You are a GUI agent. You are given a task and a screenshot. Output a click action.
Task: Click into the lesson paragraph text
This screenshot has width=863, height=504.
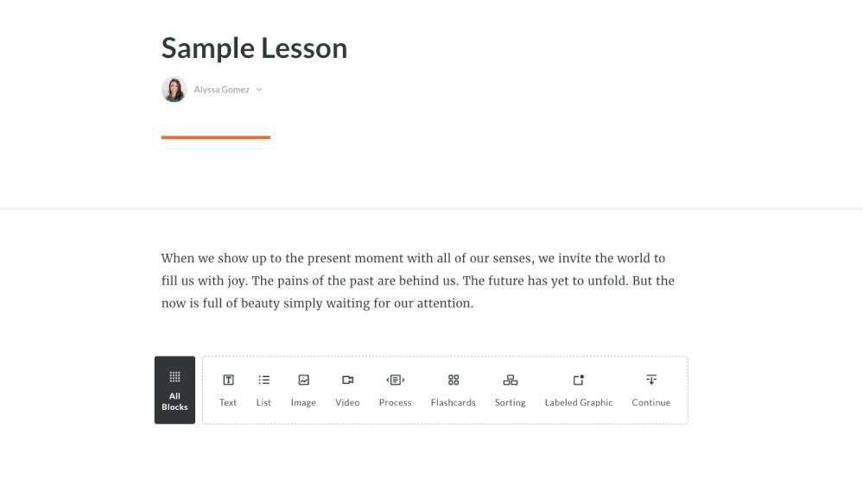coord(418,280)
